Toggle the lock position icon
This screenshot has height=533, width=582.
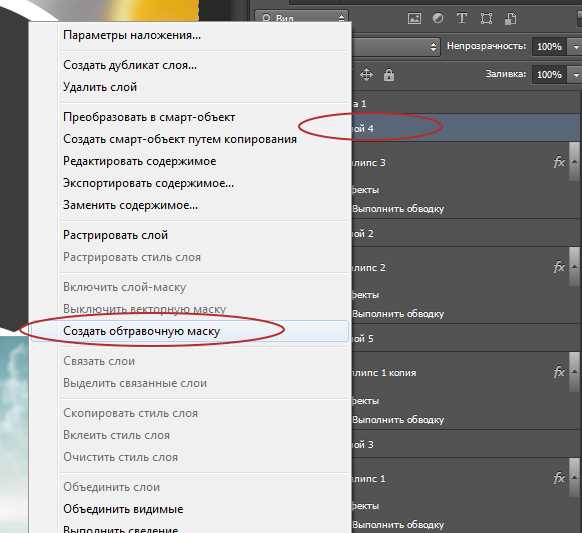click(366, 75)
